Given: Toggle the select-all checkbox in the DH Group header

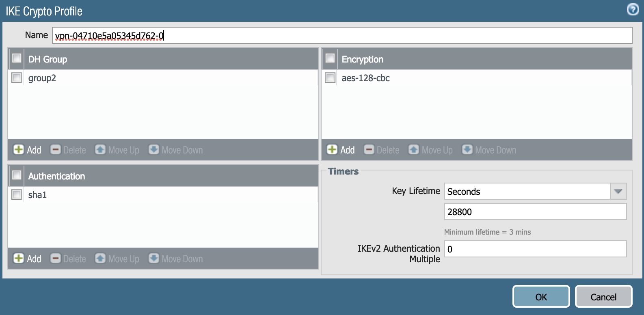Looking at the screenshot, I should [17, 58].
